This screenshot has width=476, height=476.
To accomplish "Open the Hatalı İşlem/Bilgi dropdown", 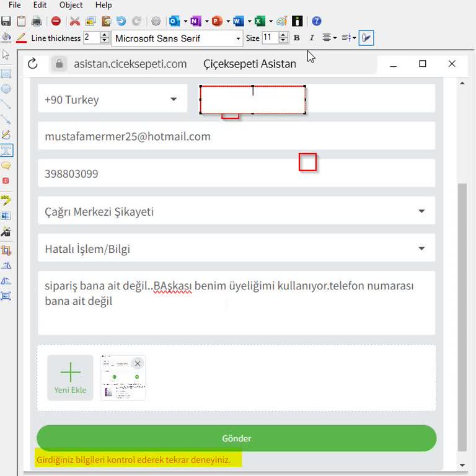I will [x=236, y=248].
